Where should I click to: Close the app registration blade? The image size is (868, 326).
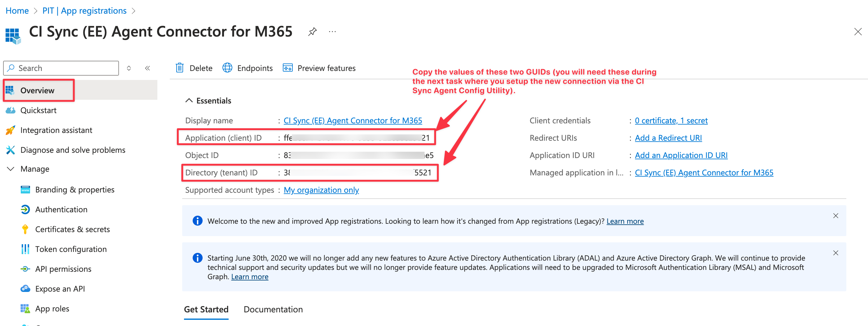(858, 32)
